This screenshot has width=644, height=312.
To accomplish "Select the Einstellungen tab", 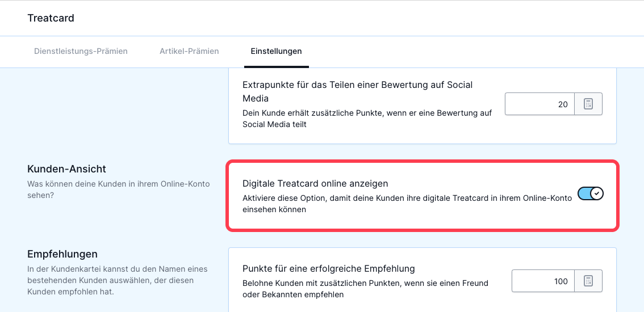I will coord(277,51).
